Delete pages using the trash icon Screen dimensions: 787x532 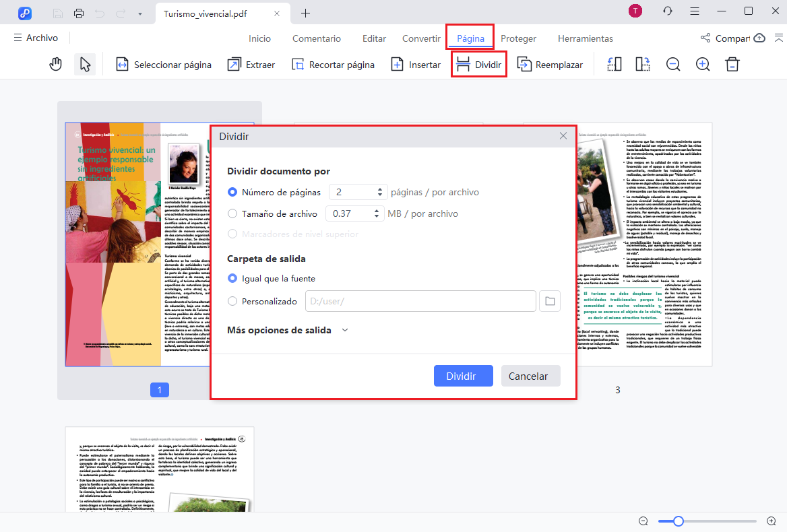click(x=732, y=64)
